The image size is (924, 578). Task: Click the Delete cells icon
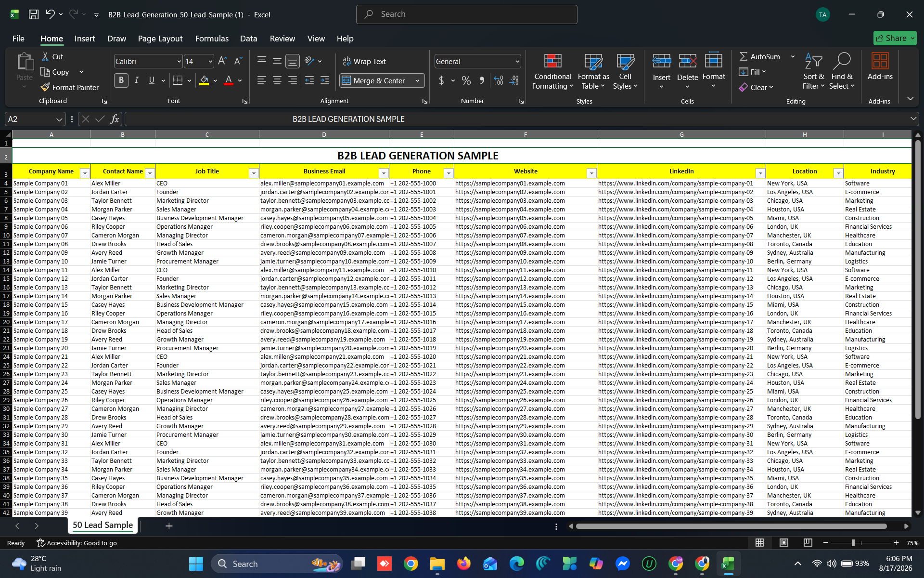[x=688, y=62]
